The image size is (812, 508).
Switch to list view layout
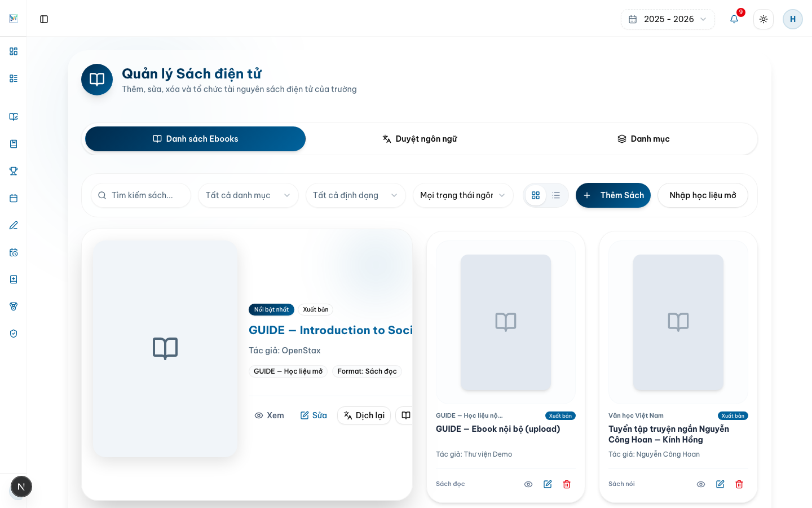(x=556, y=195)
